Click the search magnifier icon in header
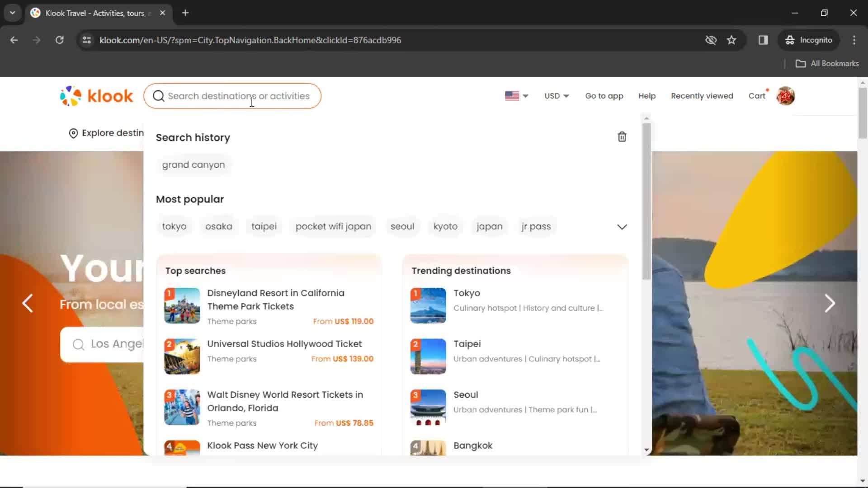Image resolution: width=868 pixels, height=488 pixels. (158, 96)
